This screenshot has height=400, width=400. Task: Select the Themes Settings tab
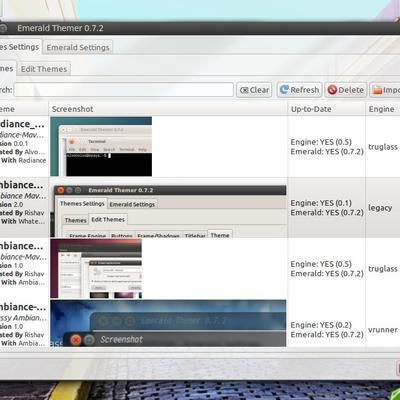point(20,47)
